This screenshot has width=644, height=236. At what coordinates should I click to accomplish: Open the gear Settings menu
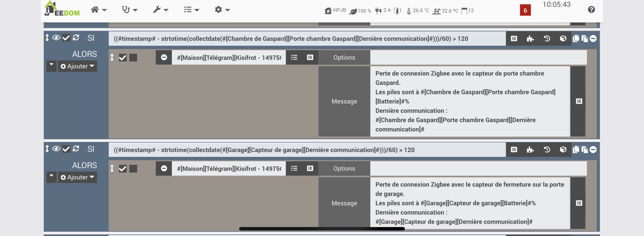pos(222,10)
